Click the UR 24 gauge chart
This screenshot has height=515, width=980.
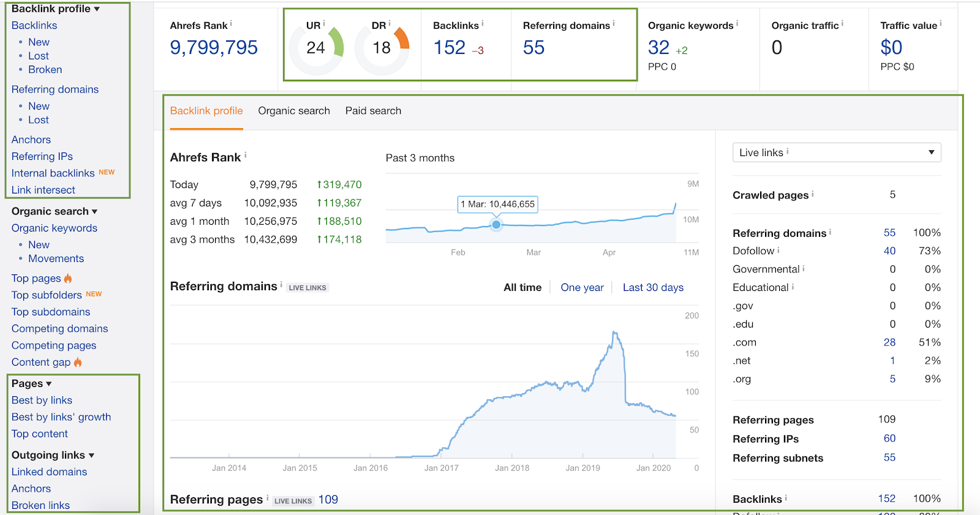click(316, 48)
